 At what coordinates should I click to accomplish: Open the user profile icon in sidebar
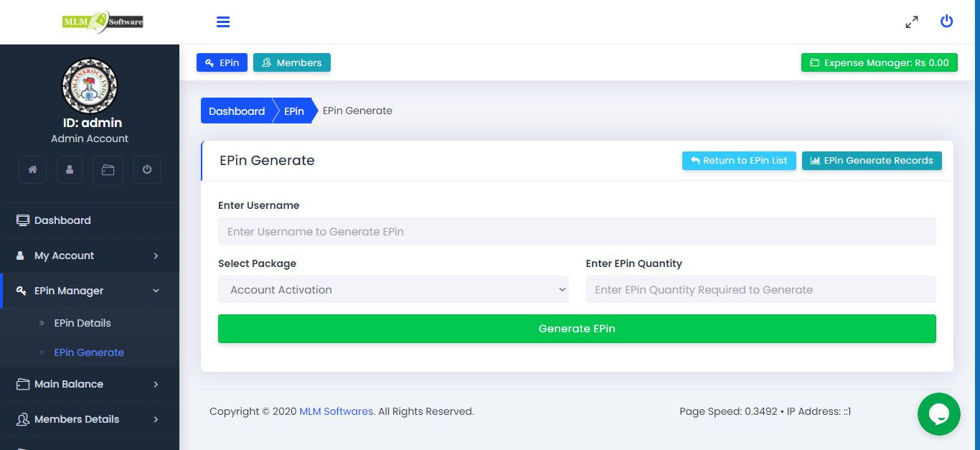(70, 170)
